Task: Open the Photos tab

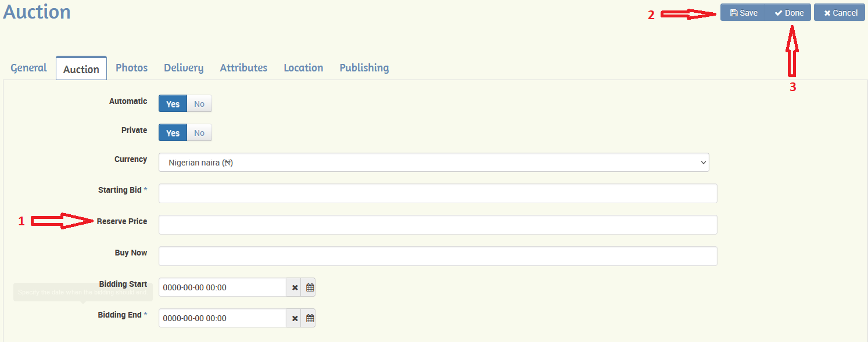Action: [131, 68]
